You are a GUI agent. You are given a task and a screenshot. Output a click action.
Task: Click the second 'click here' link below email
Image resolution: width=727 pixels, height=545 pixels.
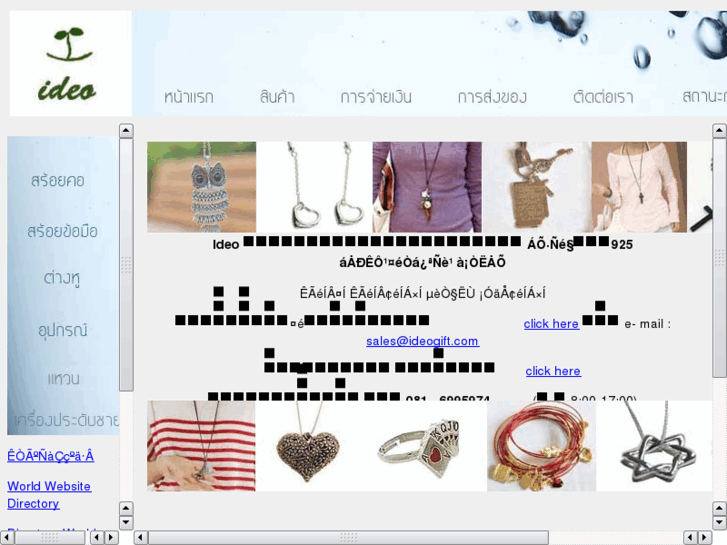[x=553, y=371]
